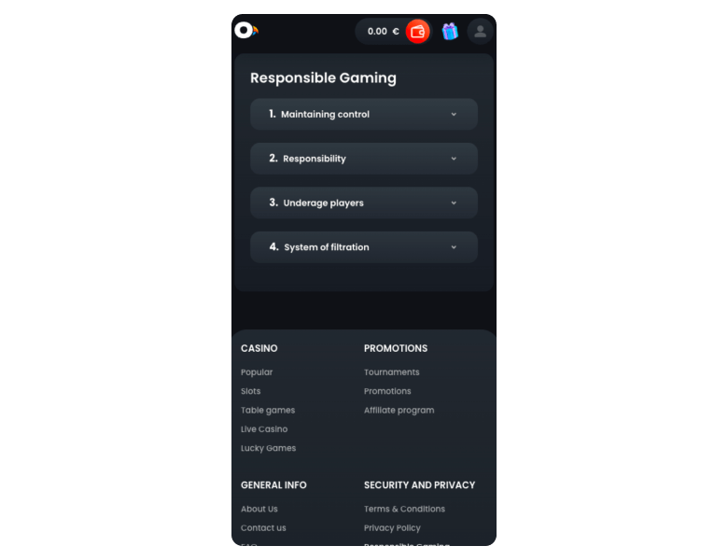This screenshot has width=728, height=560.
Task: Go to Popular casino games
Action: pyautogui.click(x=257, y=372)
